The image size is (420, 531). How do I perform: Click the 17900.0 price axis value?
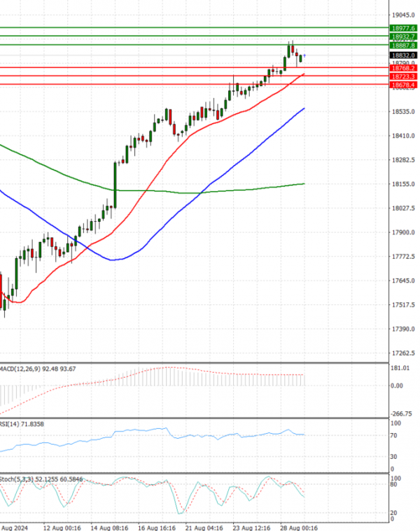tap(403, 232)
